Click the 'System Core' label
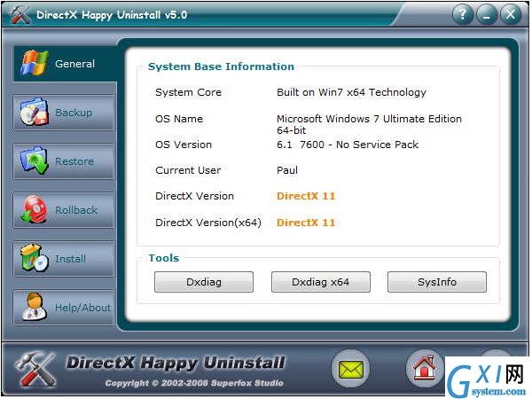This screenshot has height=399, width=532. (188, 92)
